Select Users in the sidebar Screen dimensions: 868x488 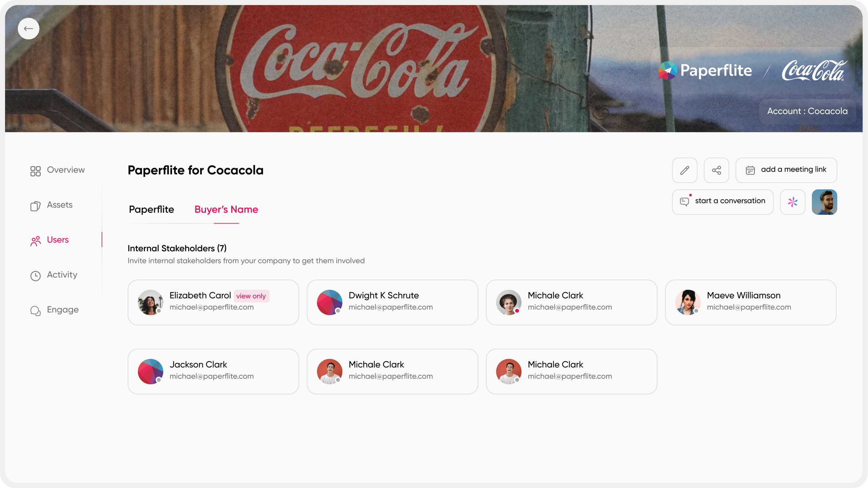tap(49, 240)
